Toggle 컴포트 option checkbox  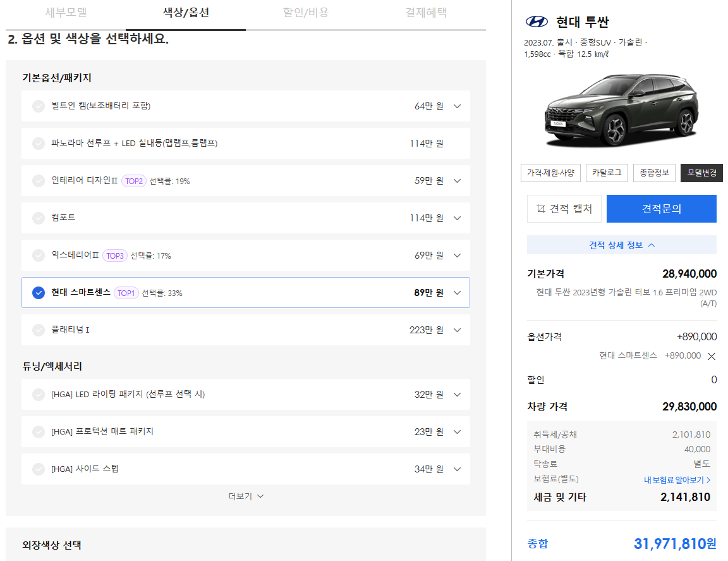(x=39, y=218)
